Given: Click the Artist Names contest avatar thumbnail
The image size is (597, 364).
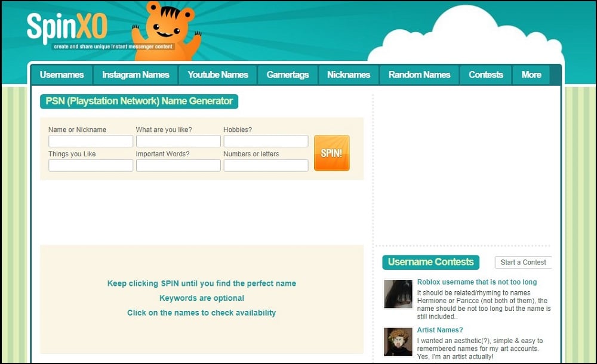Looking at the screenshot, I should click(398, 342).
